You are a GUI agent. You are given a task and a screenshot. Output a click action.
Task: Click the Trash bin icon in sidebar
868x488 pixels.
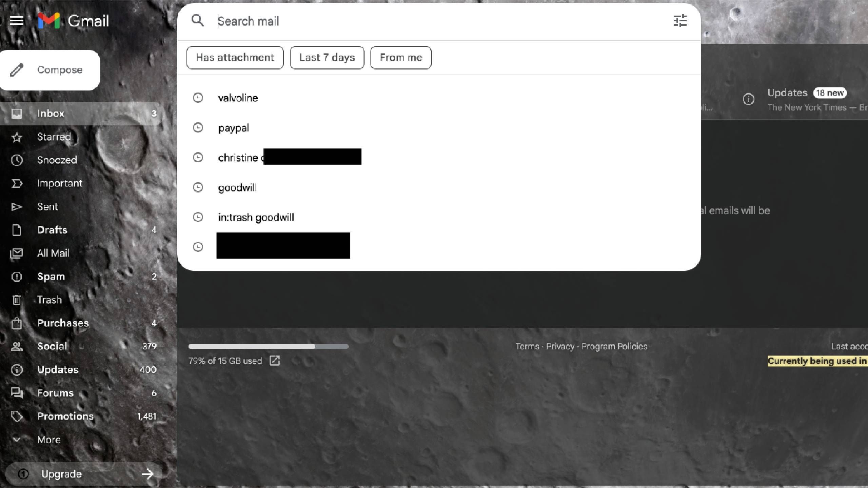coord(17,300)
